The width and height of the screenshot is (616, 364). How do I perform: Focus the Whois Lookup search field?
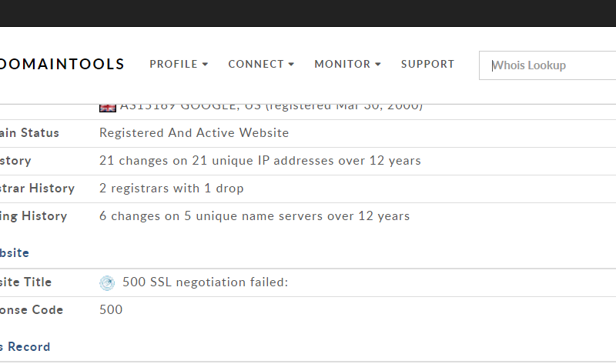(x=551, y=65)
